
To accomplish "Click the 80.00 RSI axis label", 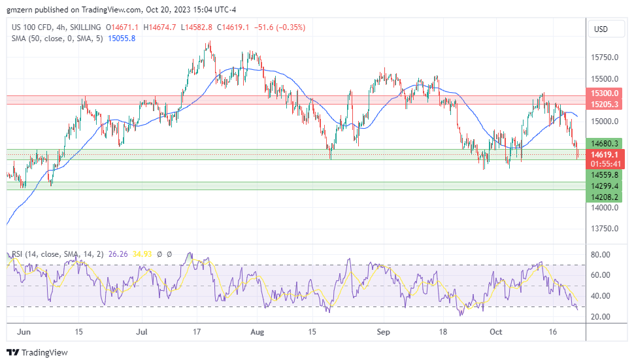I will tap(601, 255).
